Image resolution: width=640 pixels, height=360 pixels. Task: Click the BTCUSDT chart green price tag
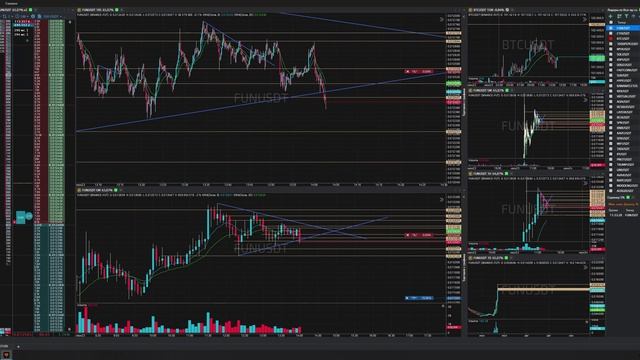[597, 58]
